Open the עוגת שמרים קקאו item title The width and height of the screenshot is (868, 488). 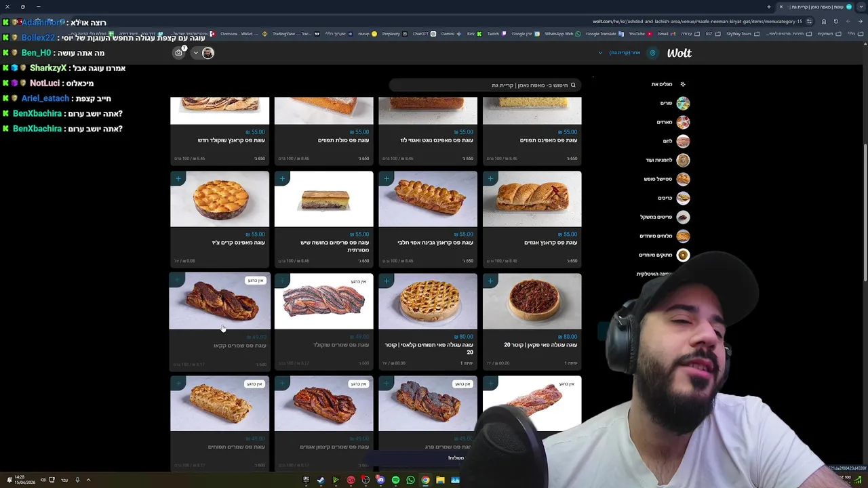pos(240,346)
